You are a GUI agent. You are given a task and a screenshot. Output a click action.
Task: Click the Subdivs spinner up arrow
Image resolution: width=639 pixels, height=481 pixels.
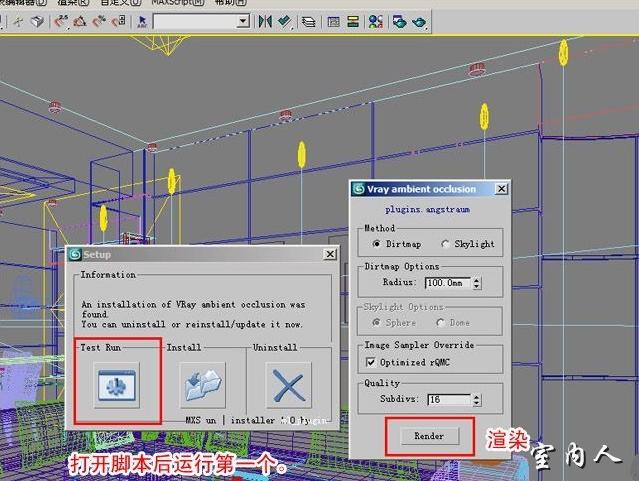click(476, 397)
